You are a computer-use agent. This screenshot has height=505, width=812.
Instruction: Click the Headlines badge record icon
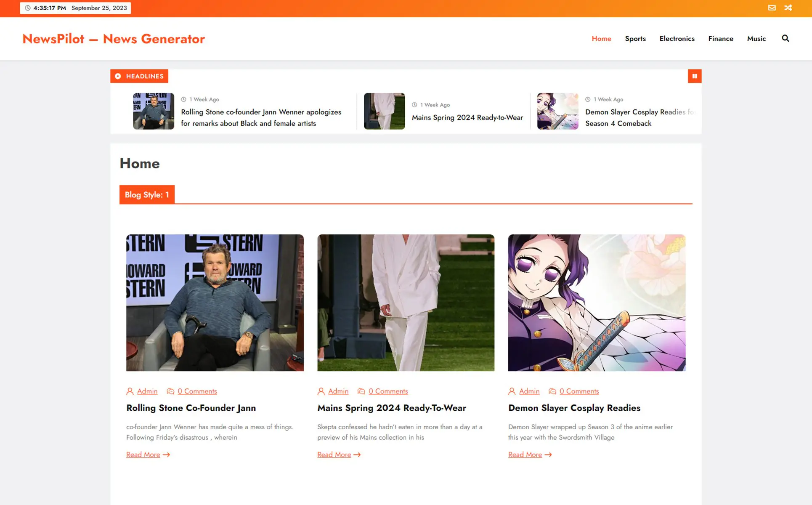[118, 76]
